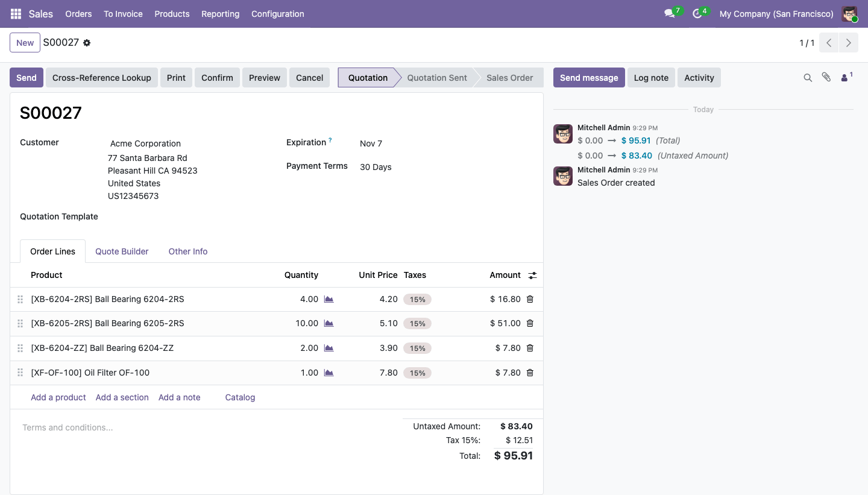Open the company switcher My Company (San Francisco)
Screen dimensions: 868x495
point(776,13)
